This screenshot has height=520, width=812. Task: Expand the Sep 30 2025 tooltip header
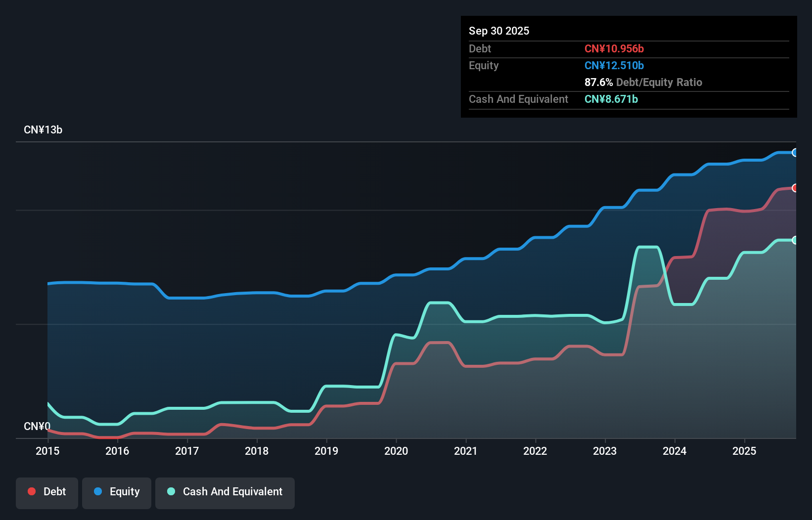click(499, 31)
